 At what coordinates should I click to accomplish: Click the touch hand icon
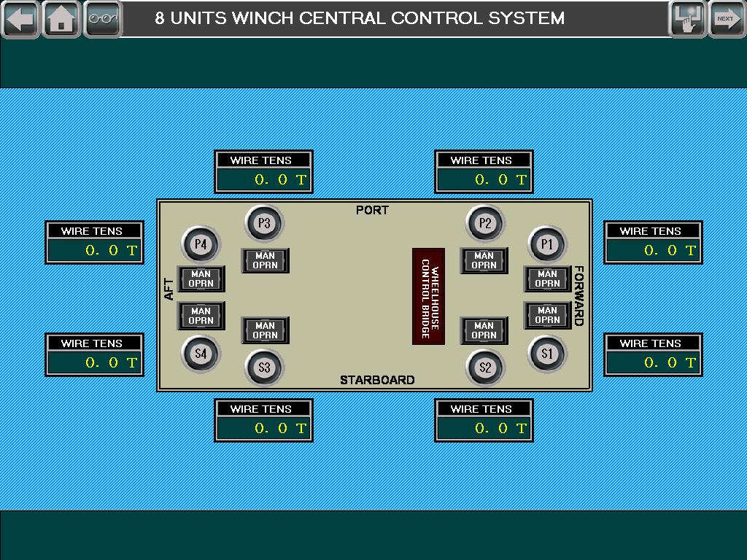[x=687, y=19]
